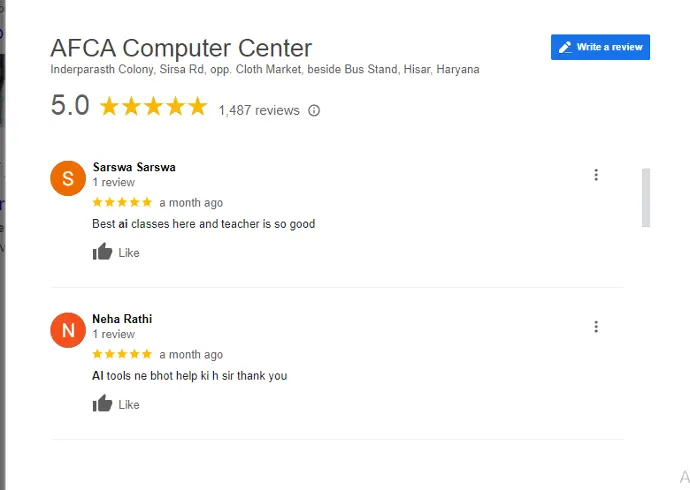This screenshot has width=690, height=490.
Task: Click the 1,487 reviews count
Action: point(259,110)
